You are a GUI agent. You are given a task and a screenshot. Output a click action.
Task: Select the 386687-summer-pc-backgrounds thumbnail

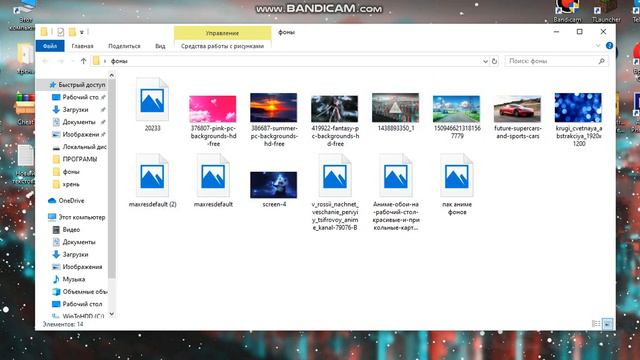pos(273,107)
